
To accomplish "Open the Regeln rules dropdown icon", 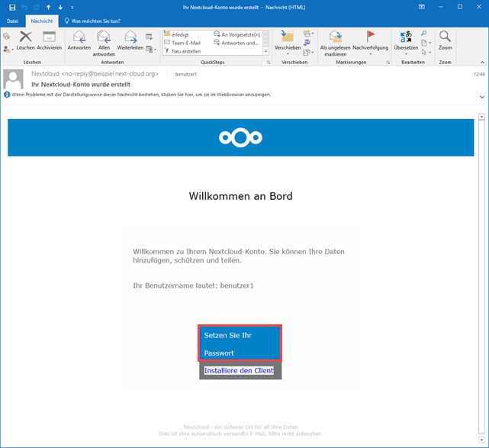I will (x=308, y=33).
